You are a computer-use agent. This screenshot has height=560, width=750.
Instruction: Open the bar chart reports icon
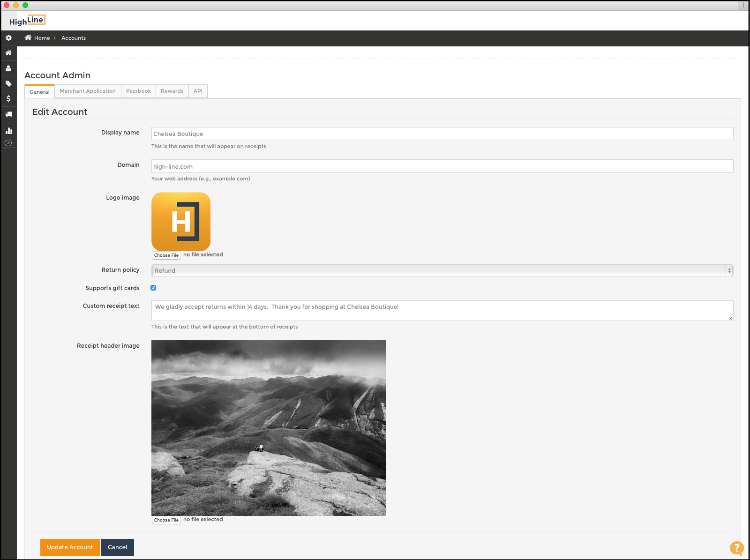(x=8, y=131)
